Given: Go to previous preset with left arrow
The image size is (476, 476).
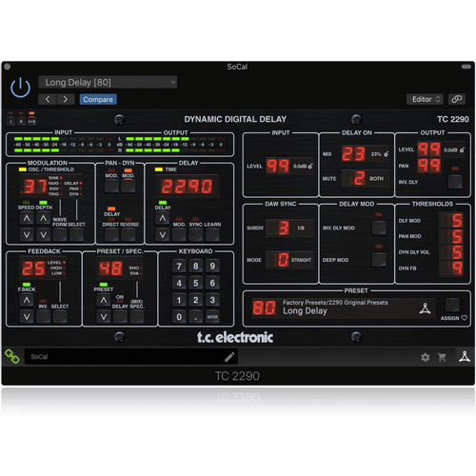Looking at the screenshot, I should pos(48,99).
